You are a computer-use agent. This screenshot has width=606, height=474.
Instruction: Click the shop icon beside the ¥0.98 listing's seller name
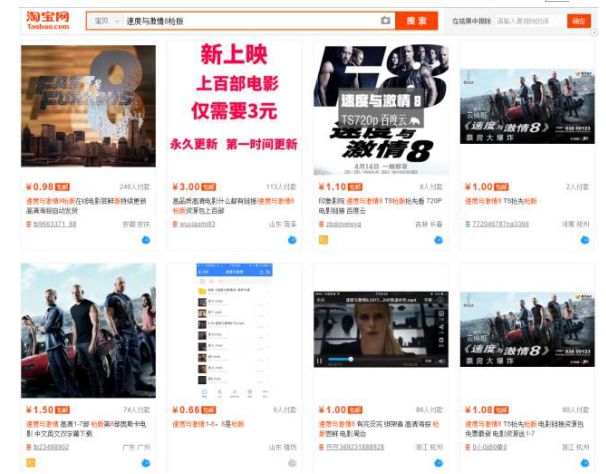(28, 224)
